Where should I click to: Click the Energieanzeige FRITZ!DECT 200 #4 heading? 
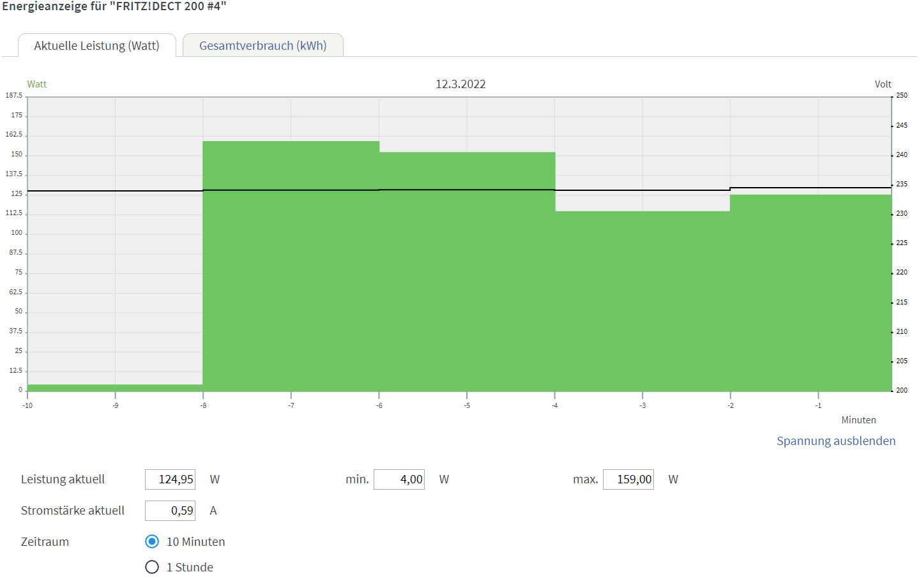pyautogui.click(x=114, y=6)
